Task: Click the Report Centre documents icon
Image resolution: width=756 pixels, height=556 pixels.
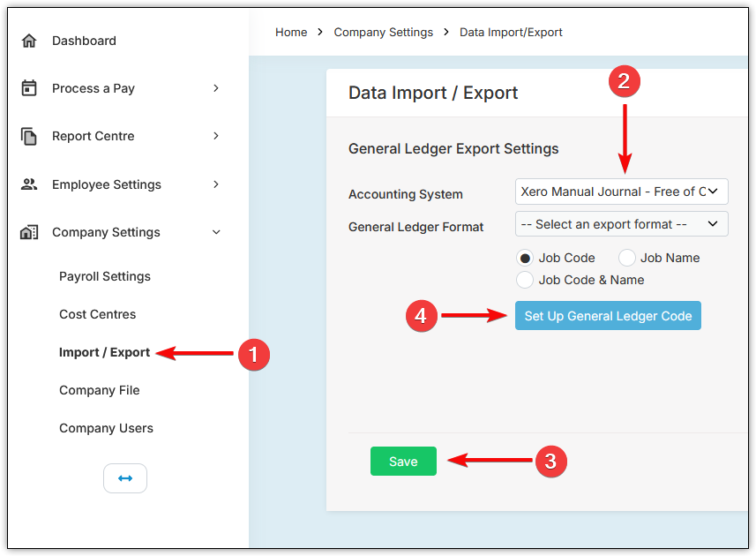Action: coord(29,136)
